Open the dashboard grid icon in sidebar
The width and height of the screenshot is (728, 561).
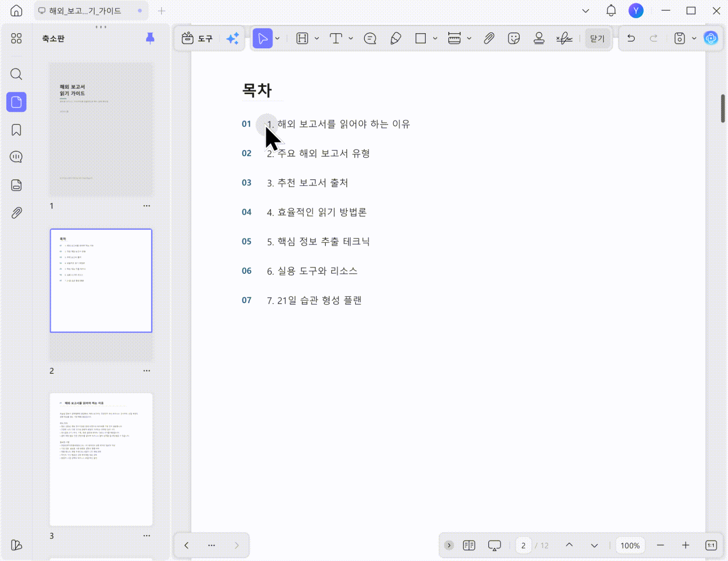[16, 39]
